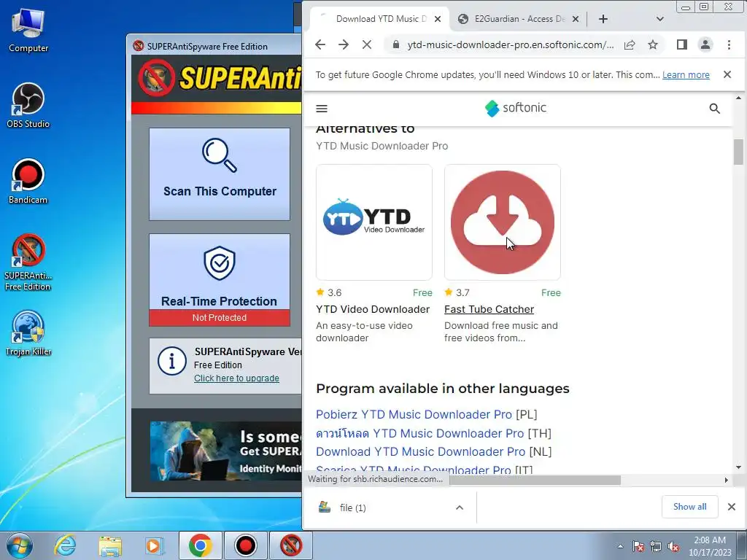Click scrollbar down arrow on page
Viewport: 747px width, 560px height.
pos(738,467)
